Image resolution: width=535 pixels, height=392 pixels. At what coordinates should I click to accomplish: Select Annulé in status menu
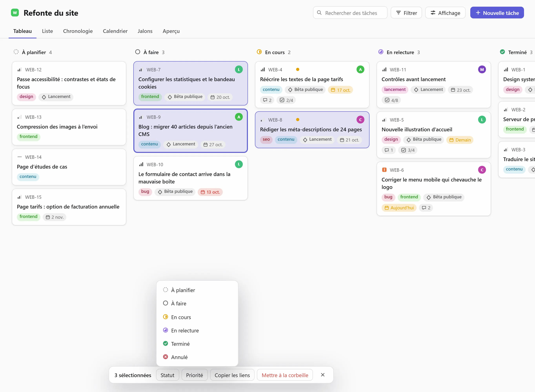click(x=197, y=357)
